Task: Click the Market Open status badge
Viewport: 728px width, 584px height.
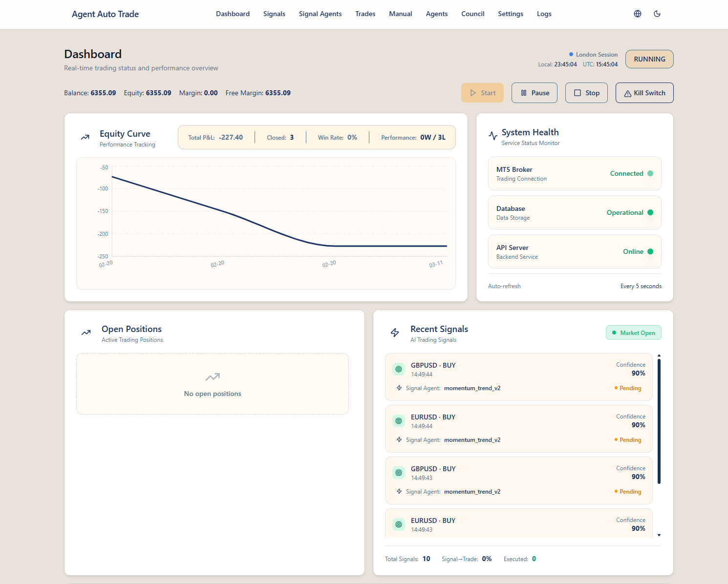Action: (633, 333)
